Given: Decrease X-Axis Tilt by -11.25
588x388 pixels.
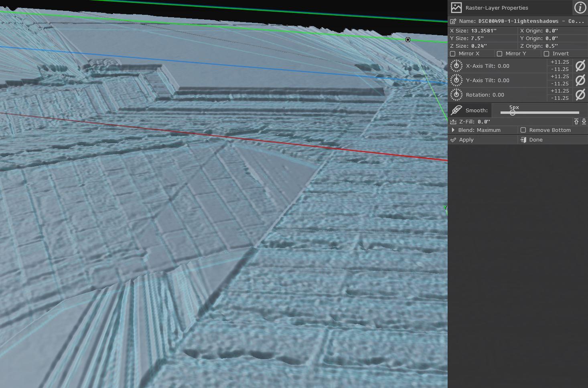Looking at the screenshot, I should tap(560, 69).
